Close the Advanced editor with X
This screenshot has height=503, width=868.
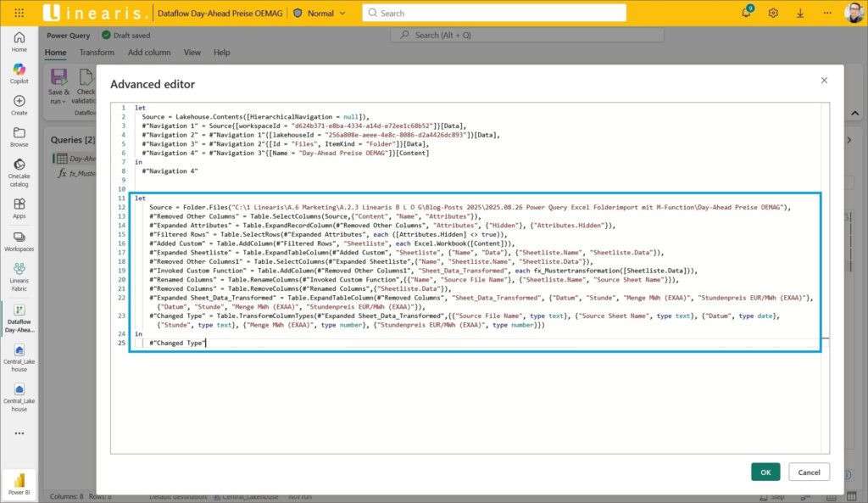[x=824, y=80]
